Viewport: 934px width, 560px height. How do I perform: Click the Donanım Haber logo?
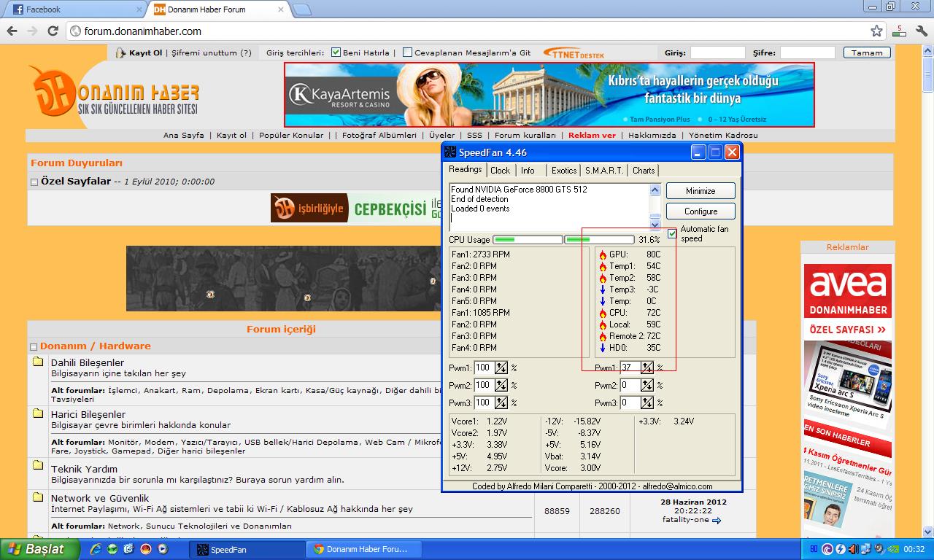click(114, 90)
